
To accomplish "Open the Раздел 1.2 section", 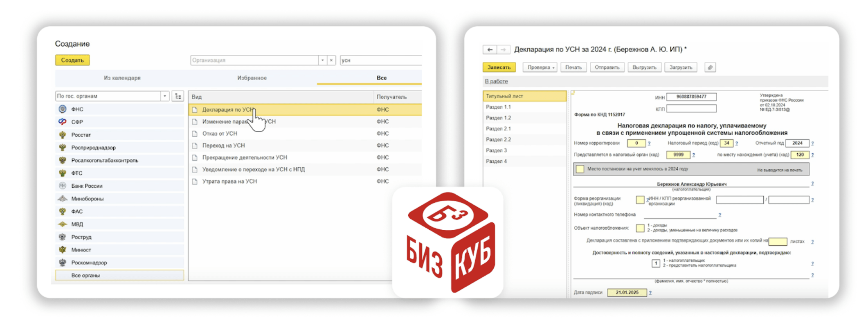I will (x=525, y=118).
